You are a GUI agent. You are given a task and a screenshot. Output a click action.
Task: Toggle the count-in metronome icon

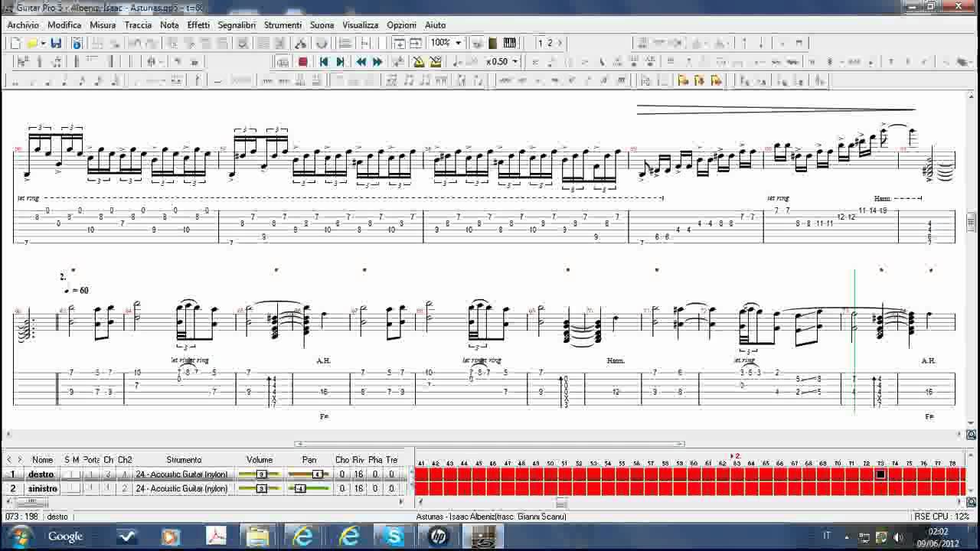coord(436,62)
